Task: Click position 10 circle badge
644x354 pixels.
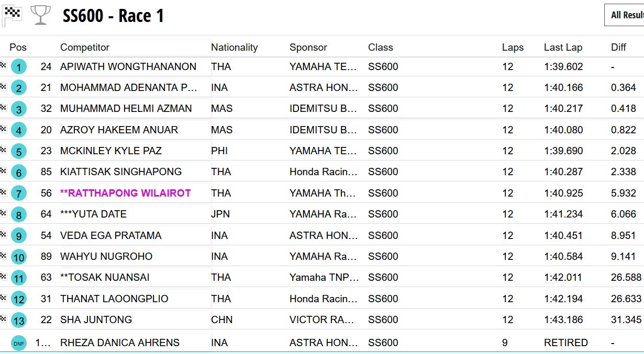Action: 19,257
